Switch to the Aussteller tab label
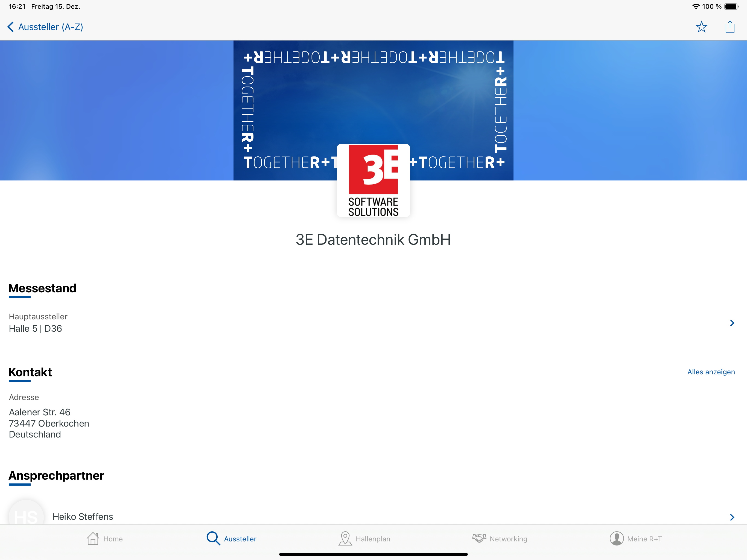The image size is (747, 560). click(240, 539)
